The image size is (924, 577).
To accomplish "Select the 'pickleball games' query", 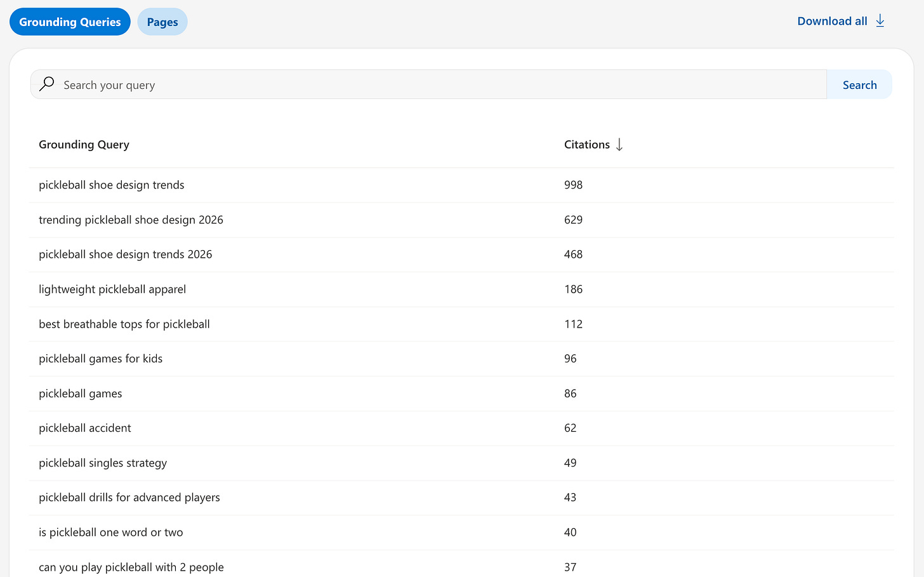I will tap(80, 394).
